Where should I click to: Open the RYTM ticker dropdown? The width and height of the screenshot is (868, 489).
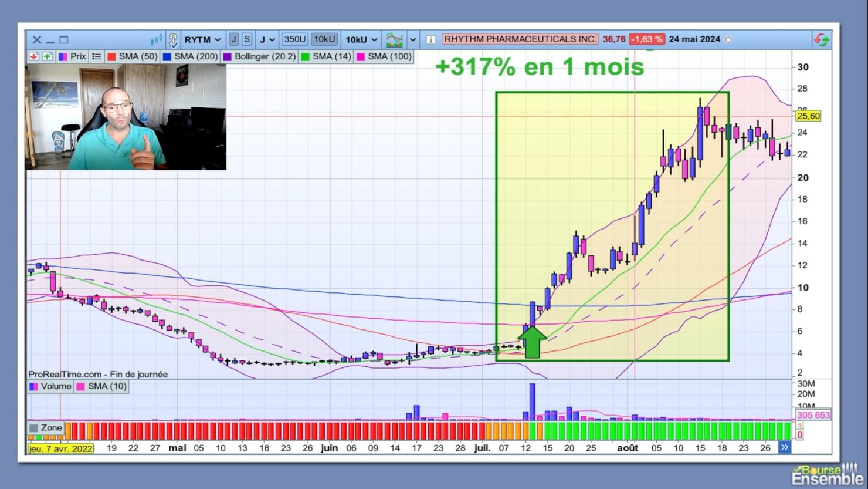coord(202,40)
